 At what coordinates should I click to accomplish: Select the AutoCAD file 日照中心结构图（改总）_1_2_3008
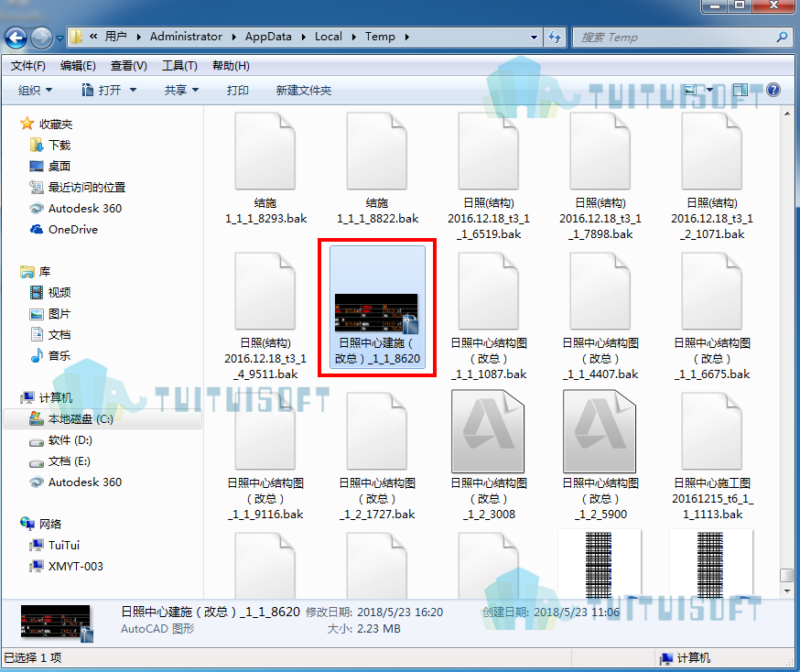(x=488, y=431)
